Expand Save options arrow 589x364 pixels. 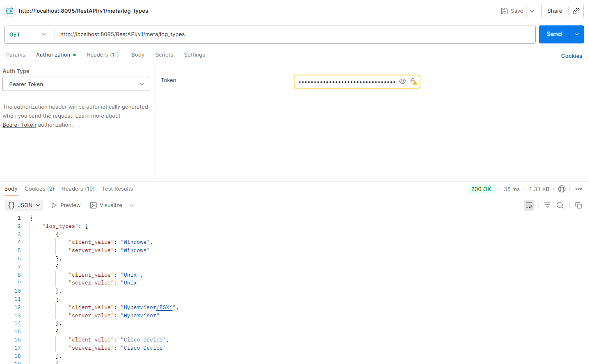(532, 11)
